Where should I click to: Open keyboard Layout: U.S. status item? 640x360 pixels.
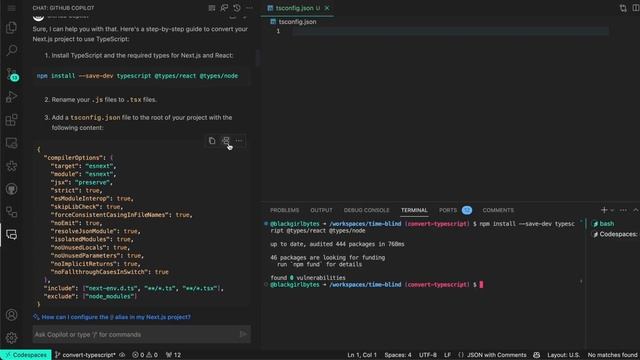[563, 355]
